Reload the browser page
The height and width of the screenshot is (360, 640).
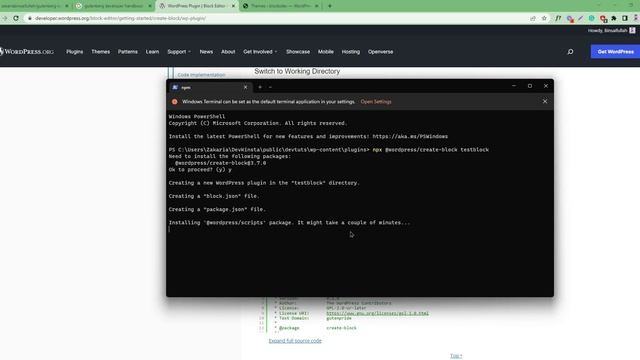point(16,18)
